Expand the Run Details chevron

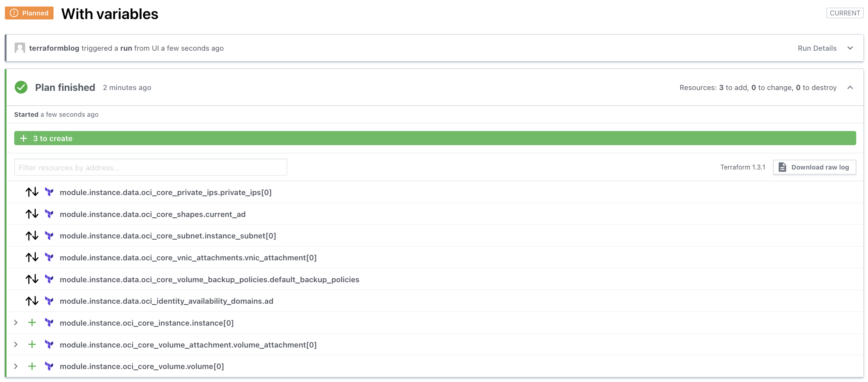point(850,48)
